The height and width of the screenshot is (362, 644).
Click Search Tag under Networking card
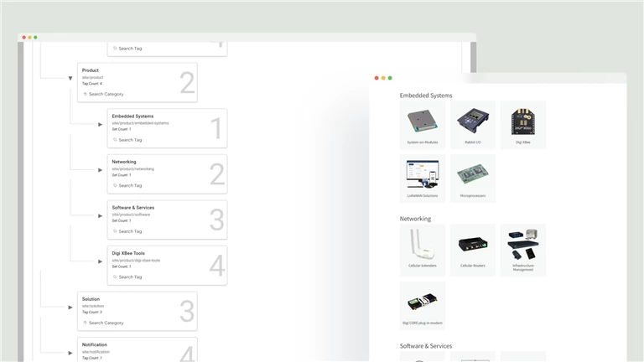pyautogui.click(x=130, y=185)
